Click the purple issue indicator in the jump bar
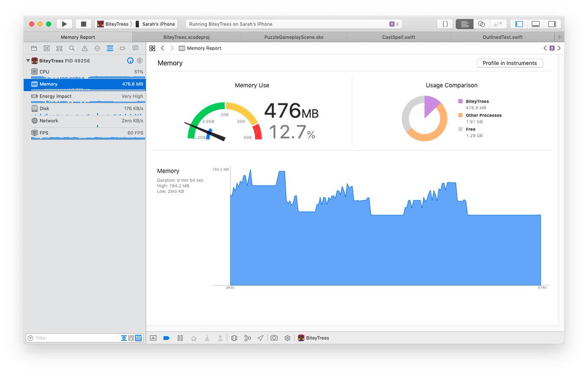 552,48
